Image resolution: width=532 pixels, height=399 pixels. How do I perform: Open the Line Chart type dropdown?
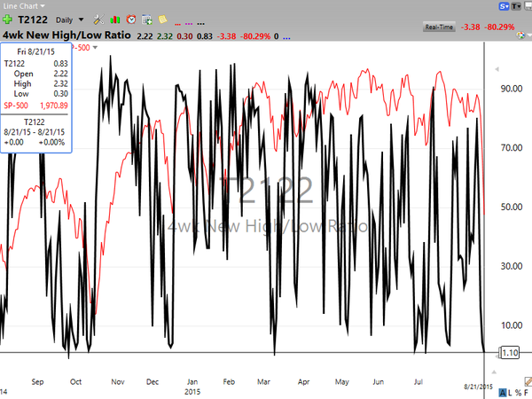24,6
